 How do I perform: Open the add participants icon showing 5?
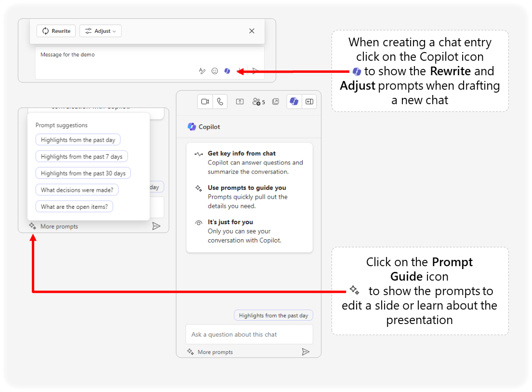tap(259, 102)
